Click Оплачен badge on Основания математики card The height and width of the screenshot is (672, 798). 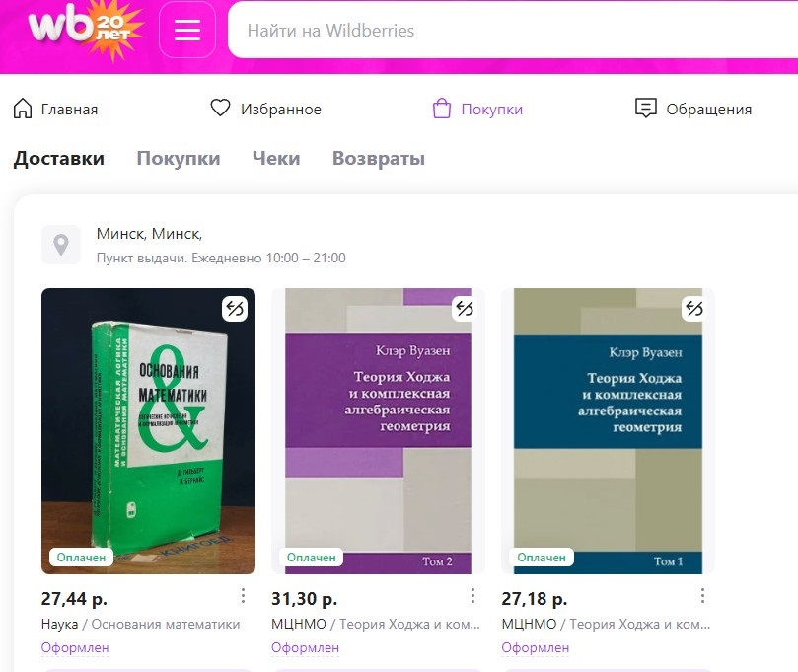pos(81,558)
